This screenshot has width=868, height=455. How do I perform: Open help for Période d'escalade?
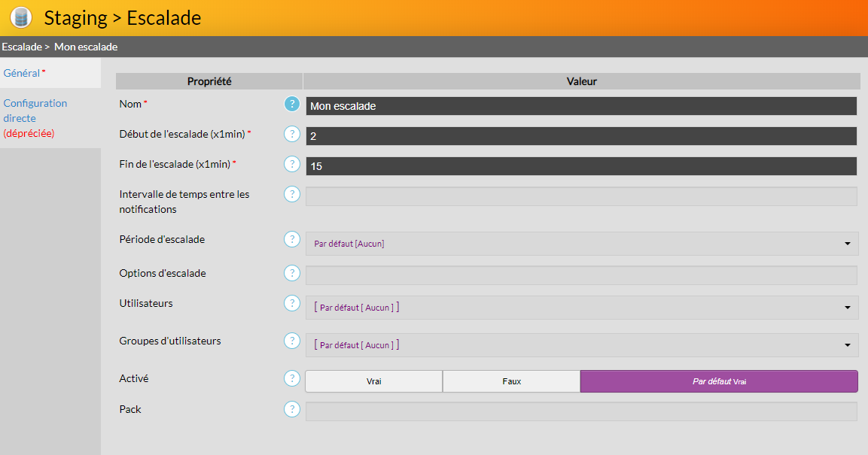292,239
